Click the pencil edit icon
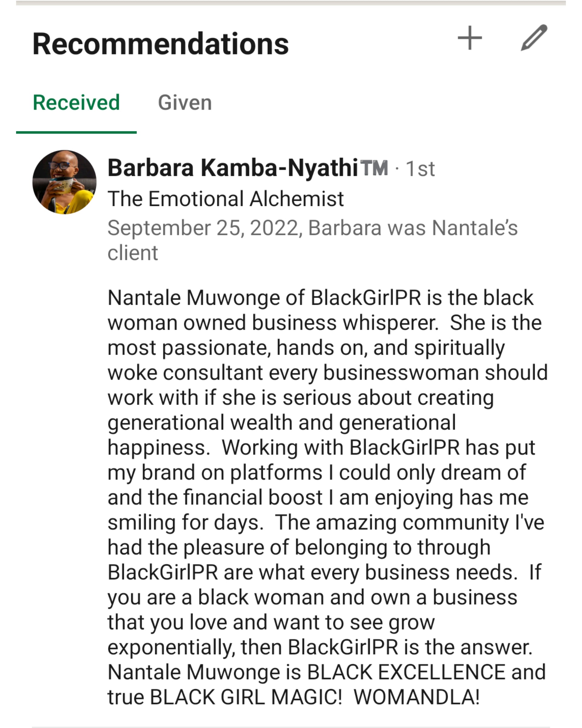 click(x=534, y=38)
